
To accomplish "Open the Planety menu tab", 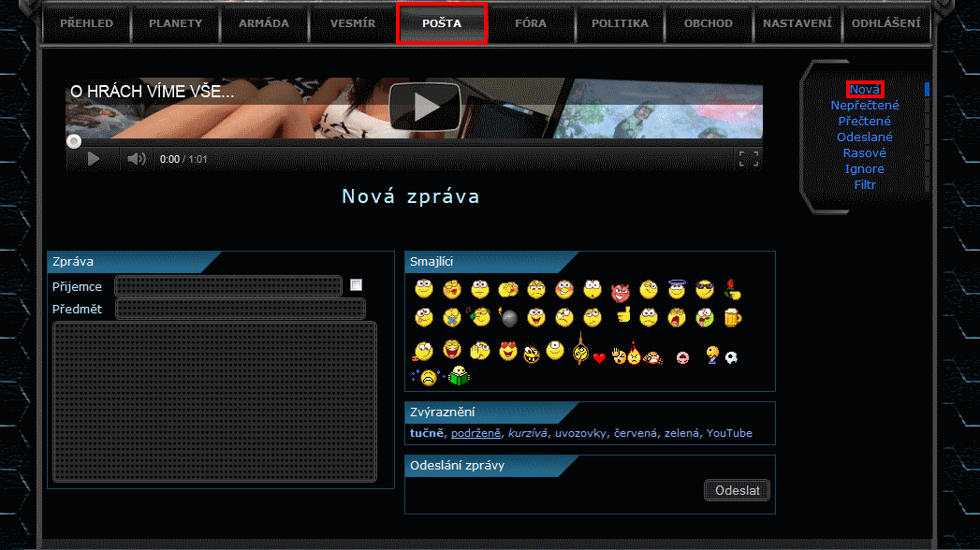I will pyautogui.click(x=175, y=23).
